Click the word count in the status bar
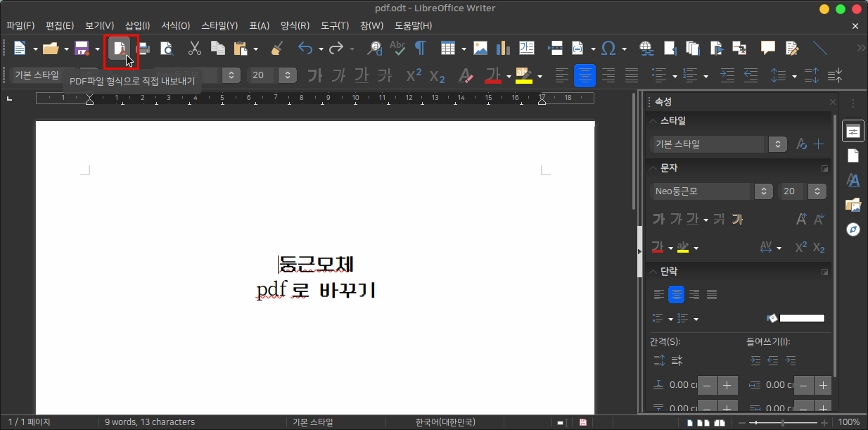The width and height of the screenshot is (868, 430). coord(150,422)
